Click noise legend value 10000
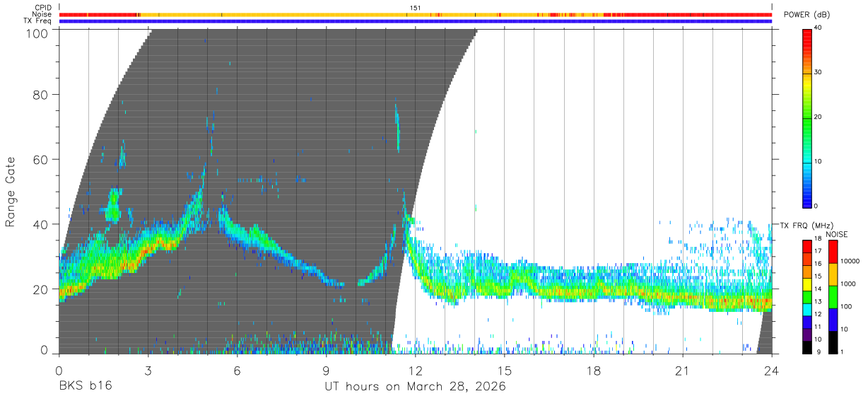 click(x=849, y=262)
